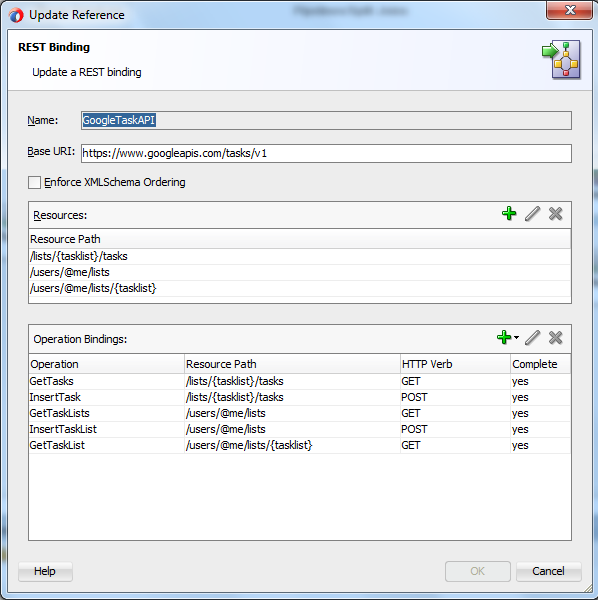Click the Update Reference title bar icon
Viewport: 598px width, 600px height.
(x=16, y=15)
